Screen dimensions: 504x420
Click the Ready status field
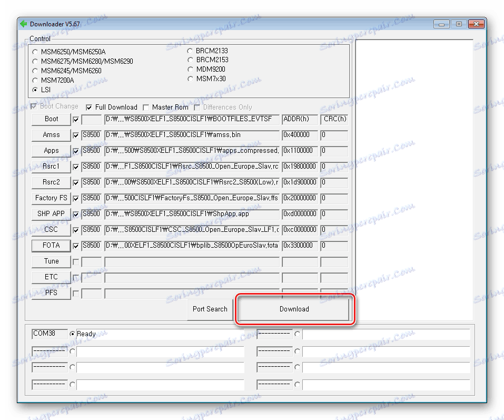tap(160, 334)
